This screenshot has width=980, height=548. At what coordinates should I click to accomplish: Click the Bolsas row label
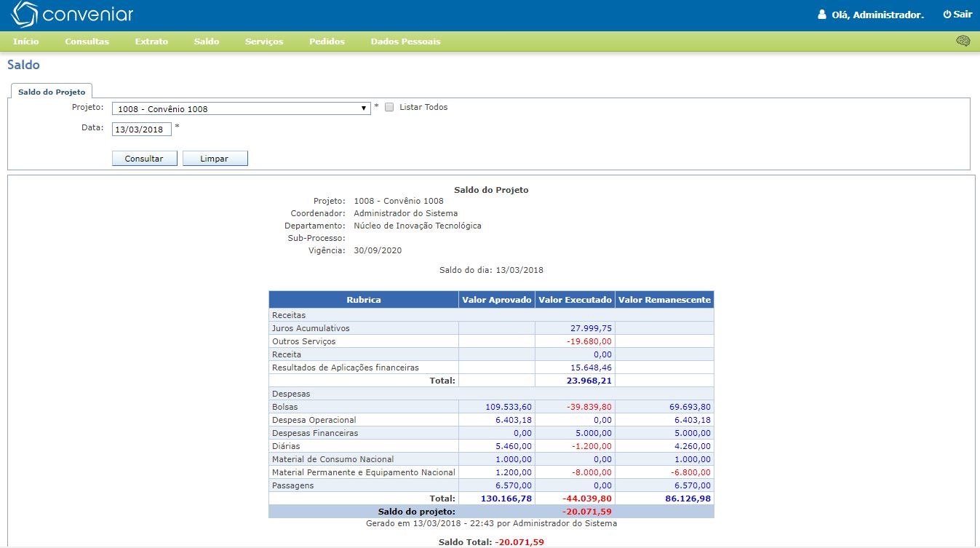(x=284, y=407)
